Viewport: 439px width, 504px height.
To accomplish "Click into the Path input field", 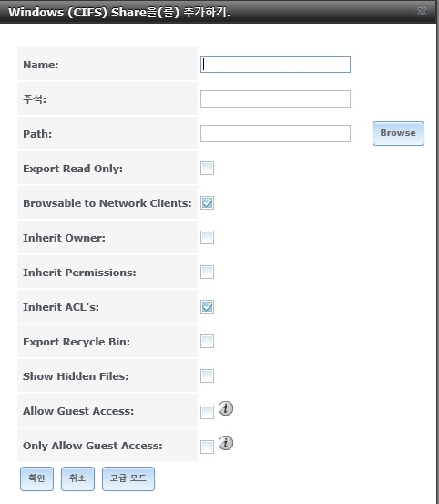I will (x=275, y=133).
